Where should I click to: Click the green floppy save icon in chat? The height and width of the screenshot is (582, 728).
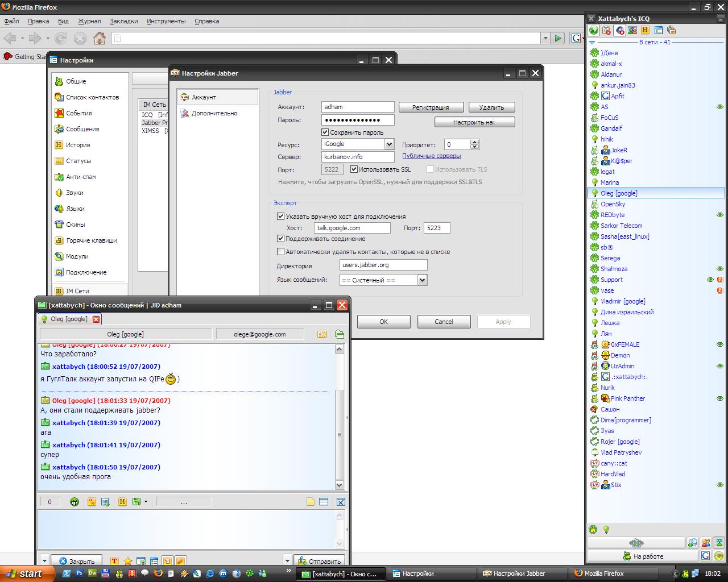click(x=136, y=502)
